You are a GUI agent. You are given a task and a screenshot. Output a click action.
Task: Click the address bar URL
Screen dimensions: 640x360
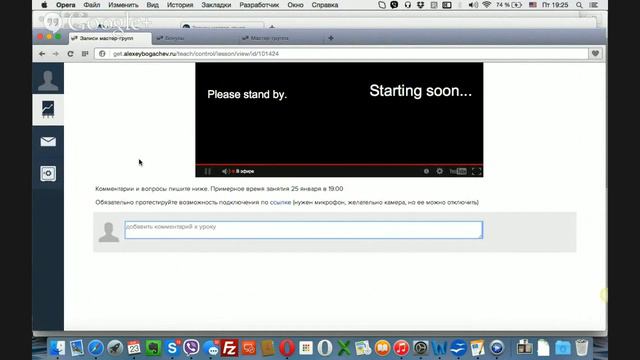[196, 54]
